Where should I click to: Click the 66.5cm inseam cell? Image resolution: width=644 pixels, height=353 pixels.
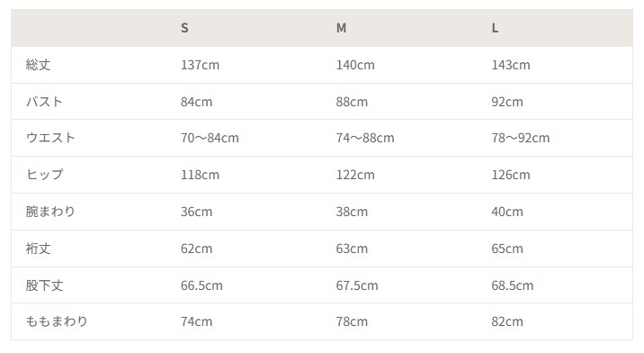pyautogui.click(x=201, y=285)
